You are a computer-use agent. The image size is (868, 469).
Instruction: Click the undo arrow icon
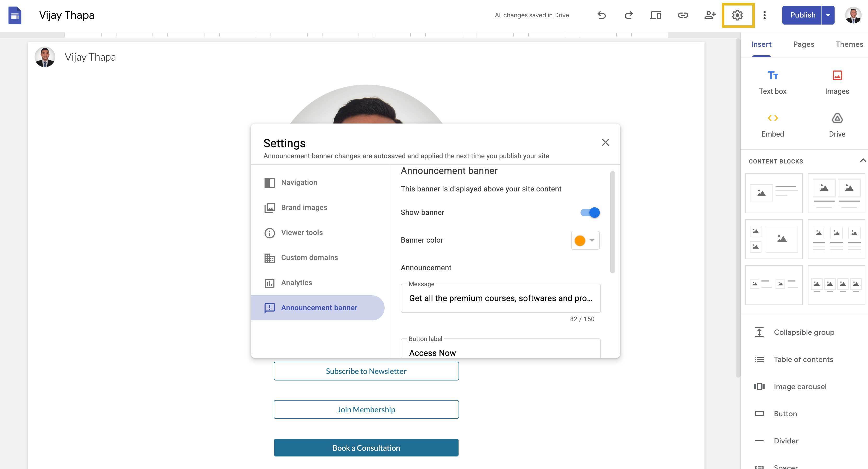[601, 15]
